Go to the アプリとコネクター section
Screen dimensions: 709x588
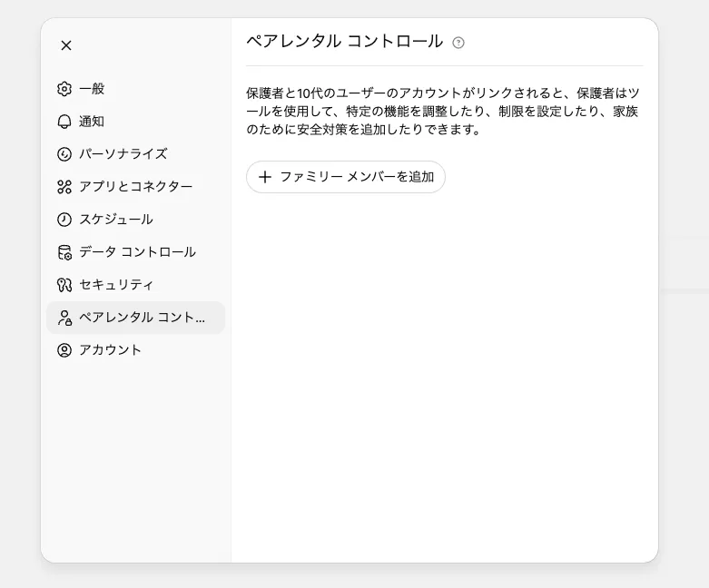135,187
